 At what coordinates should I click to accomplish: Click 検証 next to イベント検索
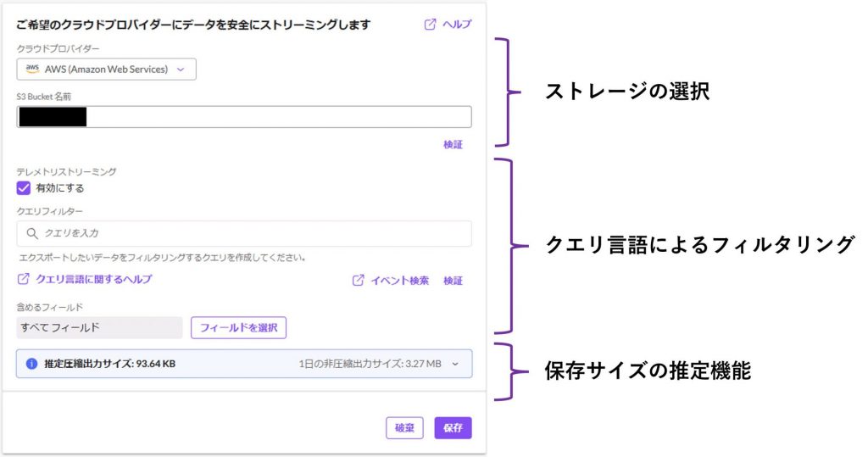pos(453,281)
